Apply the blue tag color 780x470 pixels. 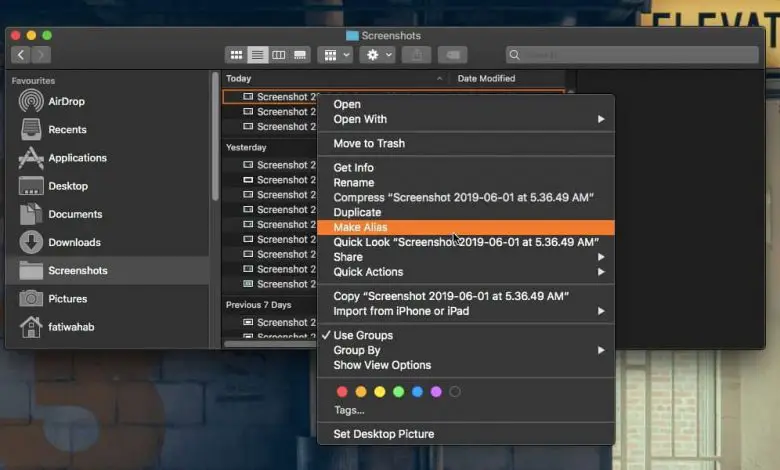point(417,392)
